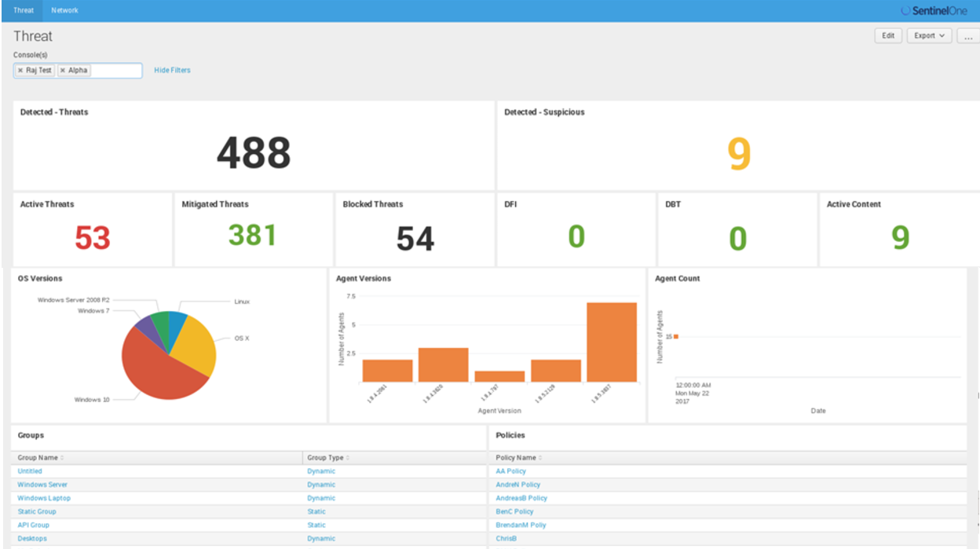Expand the Export dropdown
Screen dimensions: 980x549
point(929,36)
